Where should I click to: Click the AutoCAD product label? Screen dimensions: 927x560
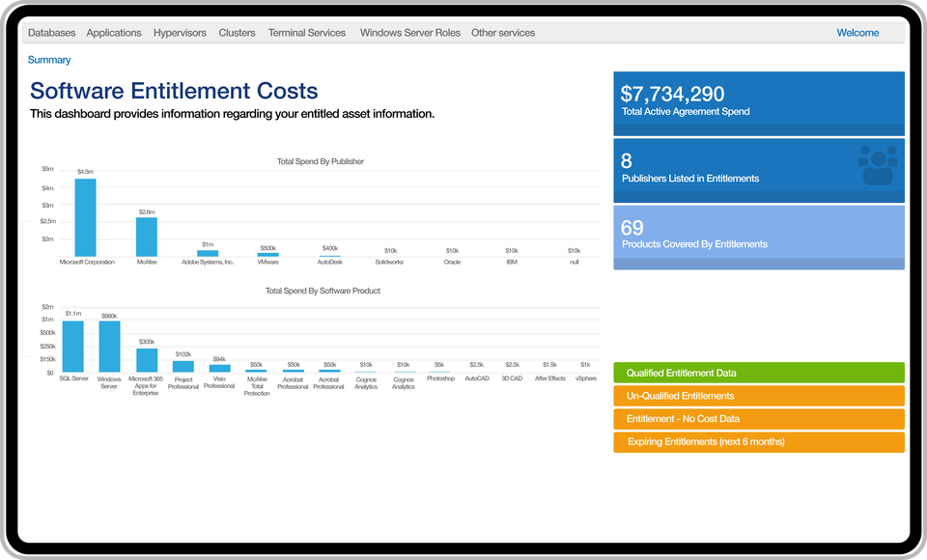tap(477, 378)
